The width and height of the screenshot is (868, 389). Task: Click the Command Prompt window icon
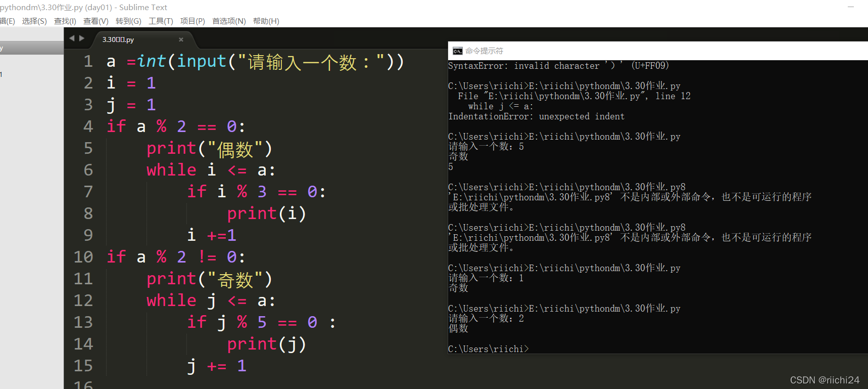coord(457,51)
